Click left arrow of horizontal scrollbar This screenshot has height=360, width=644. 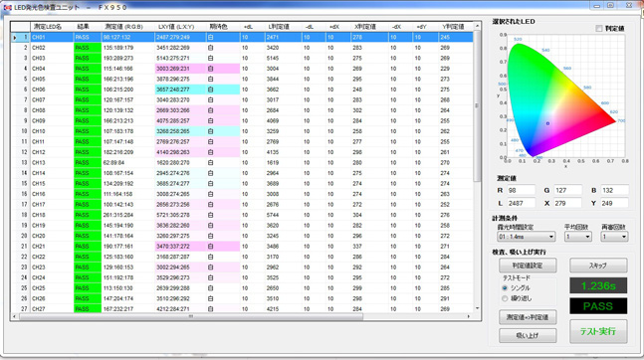pyautogui.click(x=15, y=316)
